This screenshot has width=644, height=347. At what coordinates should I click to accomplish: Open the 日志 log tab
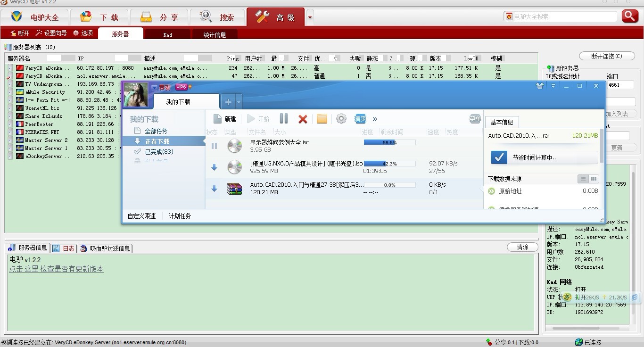[x=64, y=248]
